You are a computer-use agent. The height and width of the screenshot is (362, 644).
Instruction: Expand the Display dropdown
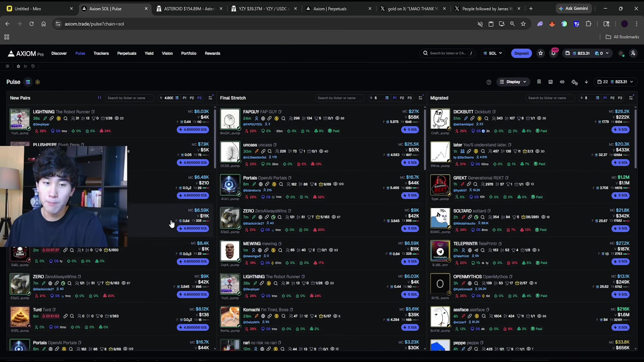pos(513,82)
